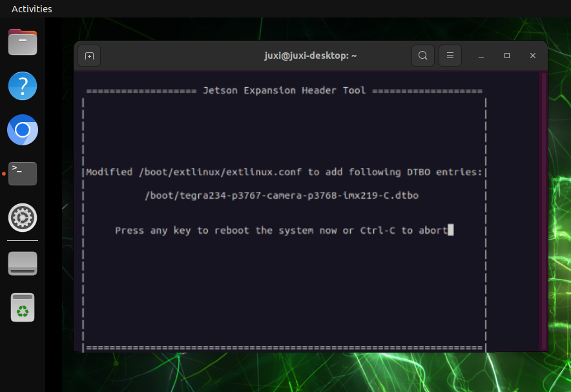Open the Help app in the dock

pyautogui.click(x=23, y=86)
